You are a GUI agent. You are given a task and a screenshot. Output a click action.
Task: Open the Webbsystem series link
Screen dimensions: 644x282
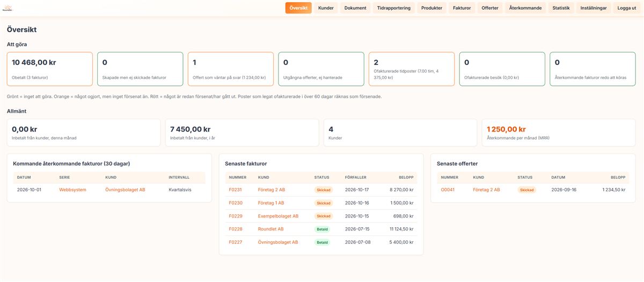72,190
